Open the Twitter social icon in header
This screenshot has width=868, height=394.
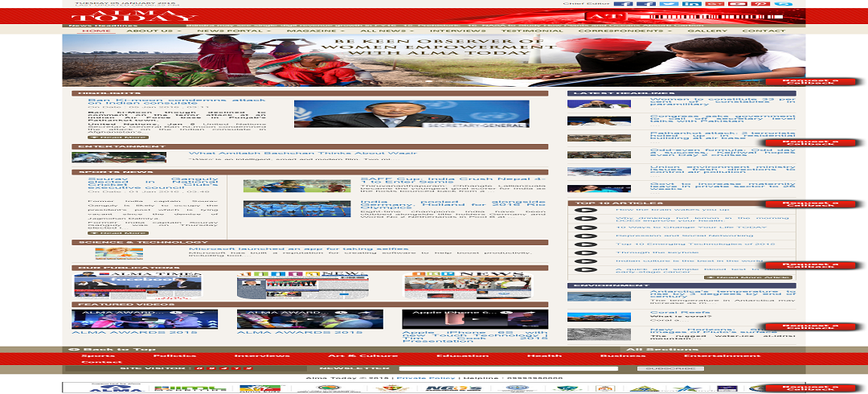(x=669, y=4)
